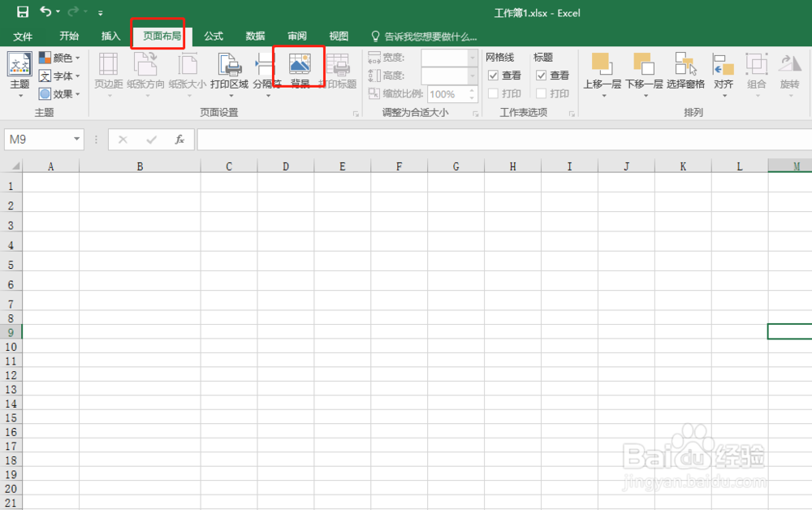Click the Background (背景) picture icon
Image resolution: width=812 pixels, height=510 pixels.
(x=300, y=63)
